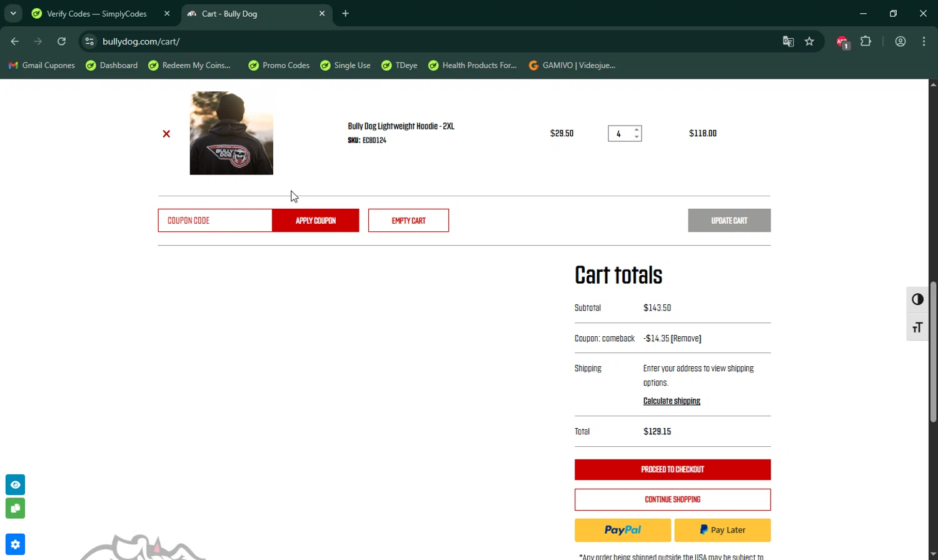Screen dimensions: 938x560
Task: Close the Cart - Bully Dog tab
Action: coord(322,13)
